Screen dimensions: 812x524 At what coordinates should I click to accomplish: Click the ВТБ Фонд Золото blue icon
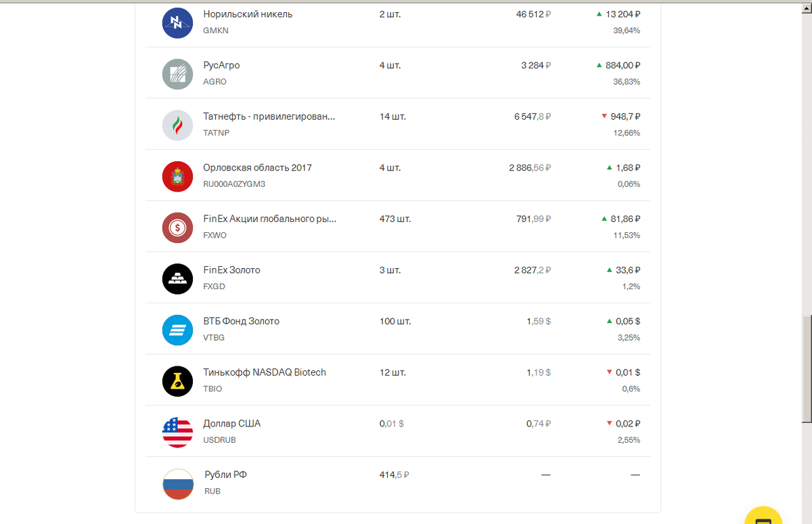point(177,329)
